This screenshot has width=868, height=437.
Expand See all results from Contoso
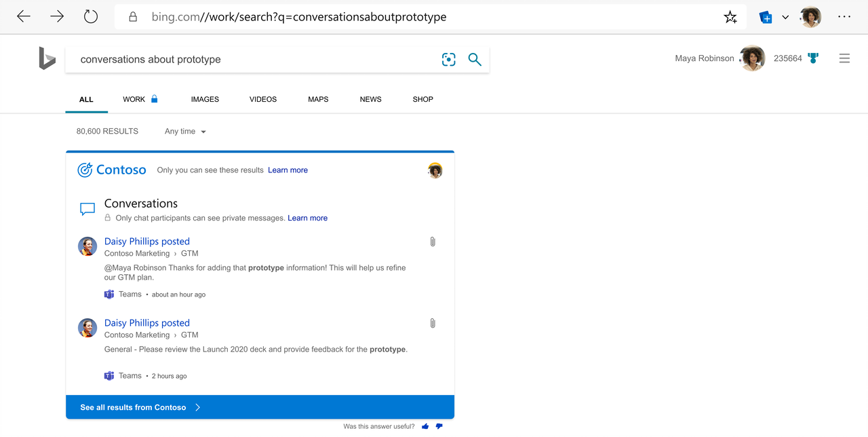138,407
